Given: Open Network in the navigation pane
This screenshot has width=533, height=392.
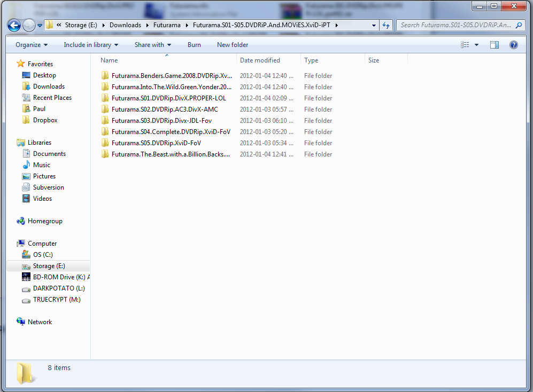Looking at the screenshot, I should point(40,322).
